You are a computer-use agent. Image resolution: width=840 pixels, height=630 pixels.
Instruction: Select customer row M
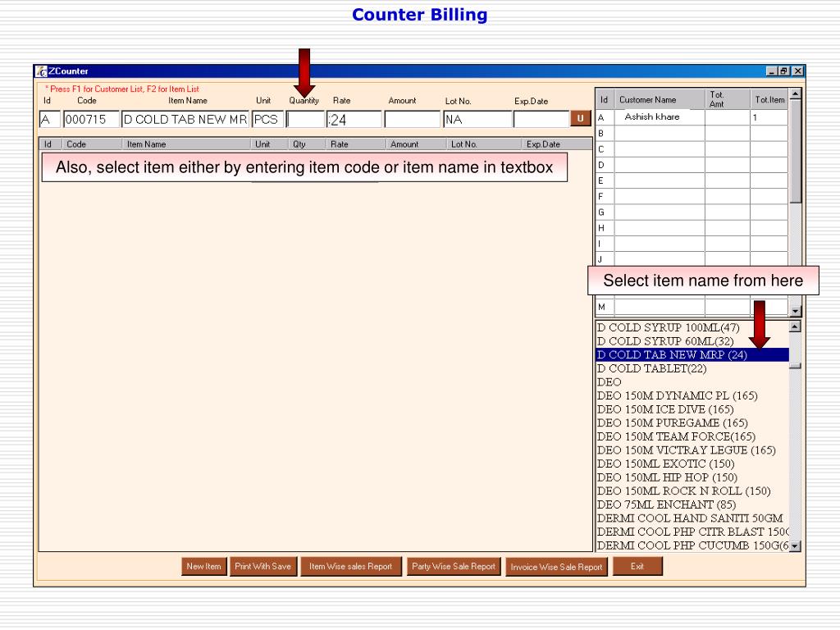[x=692, y=307]
